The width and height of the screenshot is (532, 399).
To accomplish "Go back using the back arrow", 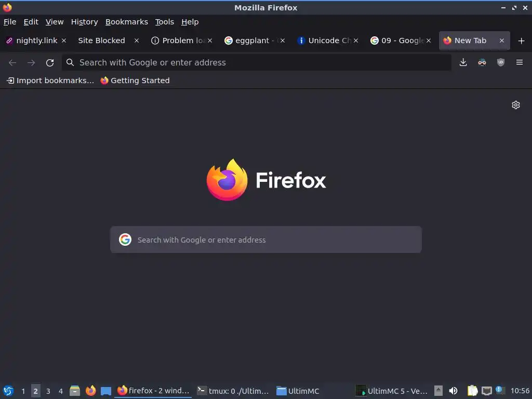I will (x=12, y=62).
